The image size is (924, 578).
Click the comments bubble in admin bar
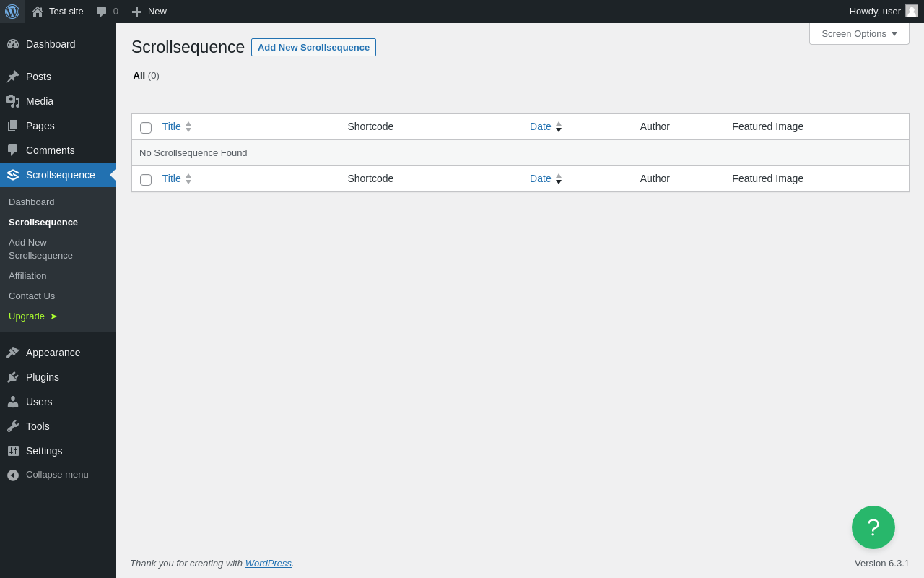tap(102, 12)
